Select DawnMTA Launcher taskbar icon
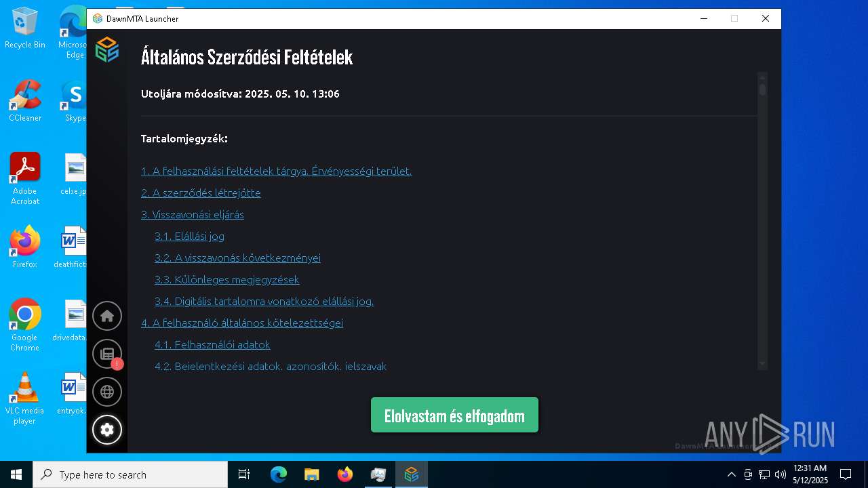Image resolution: width=868 pixels, height=488 pixels. point(412,474)
